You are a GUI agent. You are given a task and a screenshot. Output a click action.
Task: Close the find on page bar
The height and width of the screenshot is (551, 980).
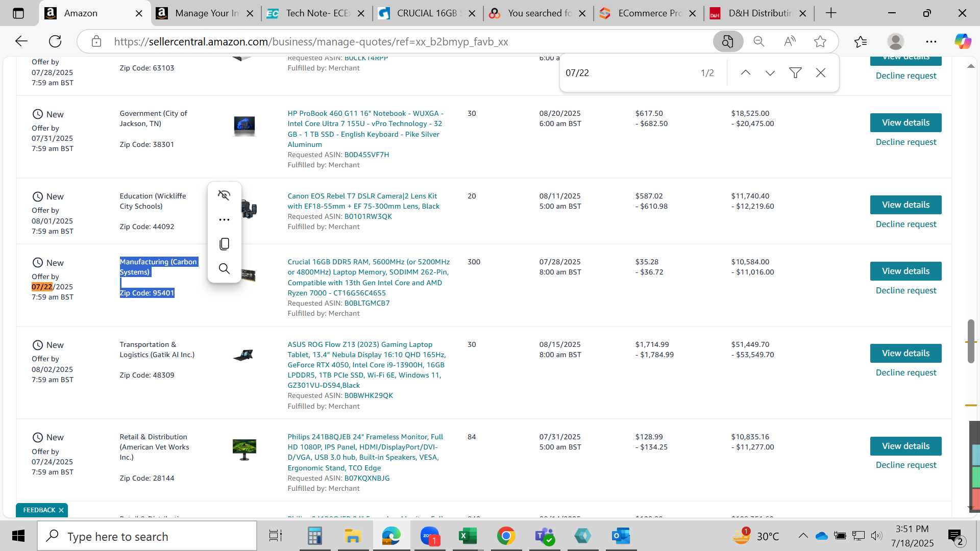(x=821, y=73)
